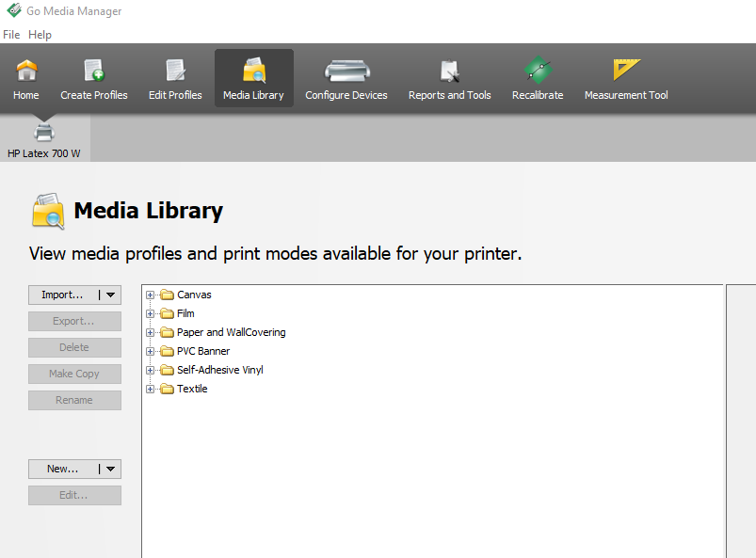The height and width of the screenshot is (558, 756).
Task: Select the Paper and WallCovering label
Action: [232, 332]
